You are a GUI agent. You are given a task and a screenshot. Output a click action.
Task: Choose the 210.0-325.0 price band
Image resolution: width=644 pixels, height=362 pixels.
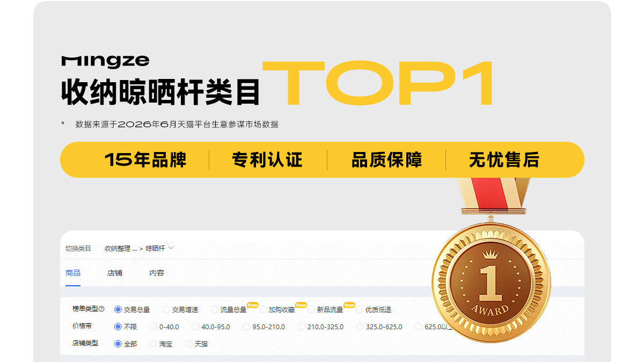click(x=320, y=327)
